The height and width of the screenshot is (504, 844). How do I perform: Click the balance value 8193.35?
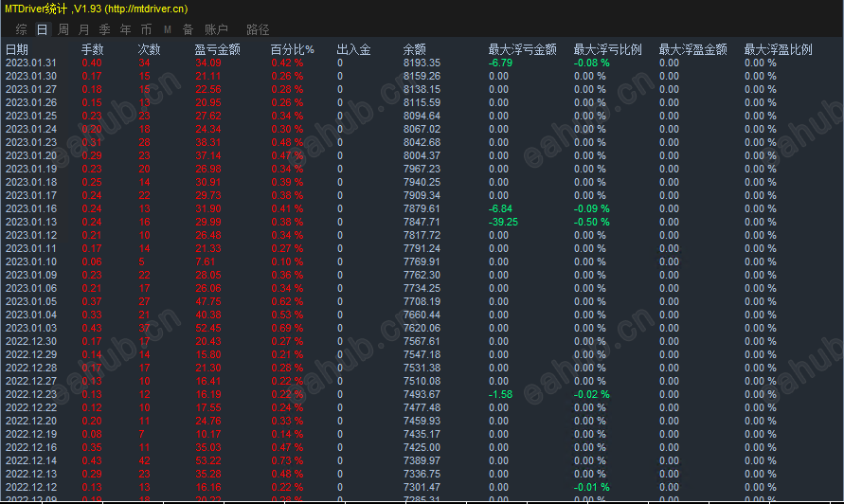click(422, 63)
